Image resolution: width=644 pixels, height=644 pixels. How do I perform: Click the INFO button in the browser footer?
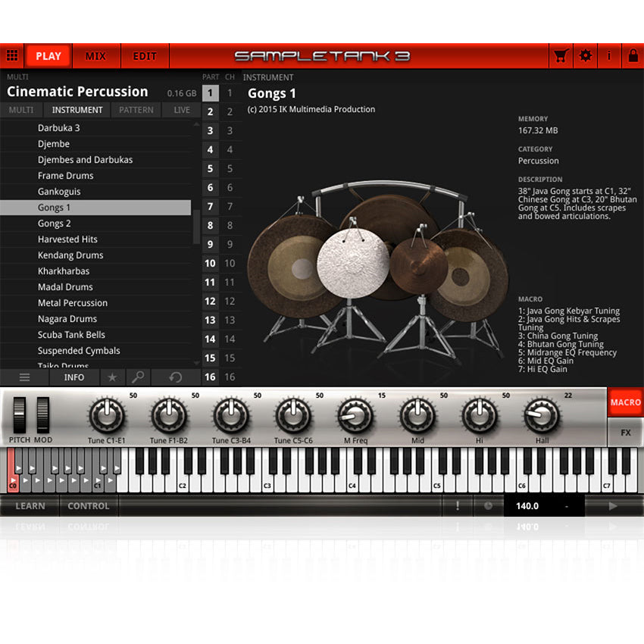(x=73, y=377)
